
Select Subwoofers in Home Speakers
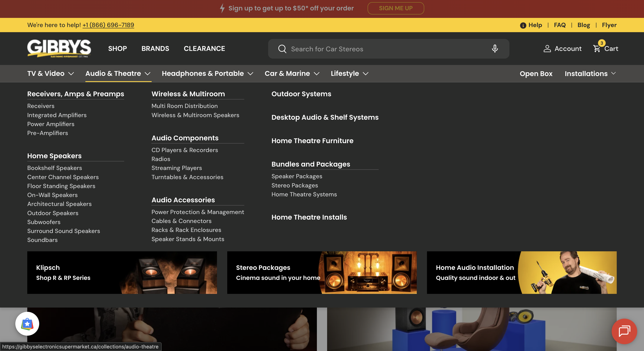pos(44,222)
